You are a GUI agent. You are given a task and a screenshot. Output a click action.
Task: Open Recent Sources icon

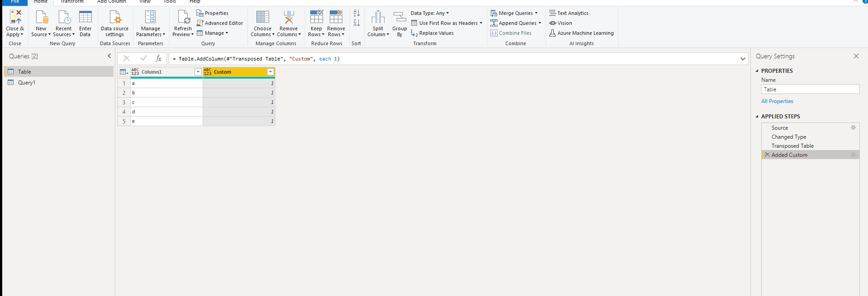coord(64,17)
